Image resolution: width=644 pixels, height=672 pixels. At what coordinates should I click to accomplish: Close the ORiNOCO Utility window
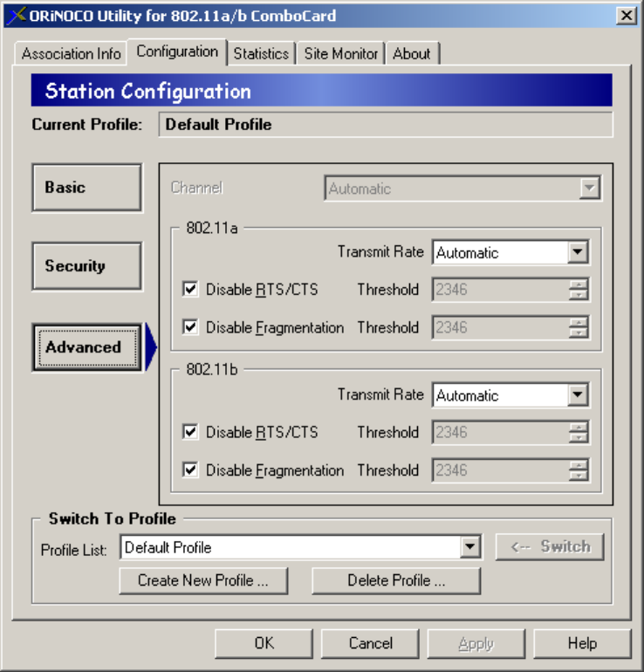point(626,16)
